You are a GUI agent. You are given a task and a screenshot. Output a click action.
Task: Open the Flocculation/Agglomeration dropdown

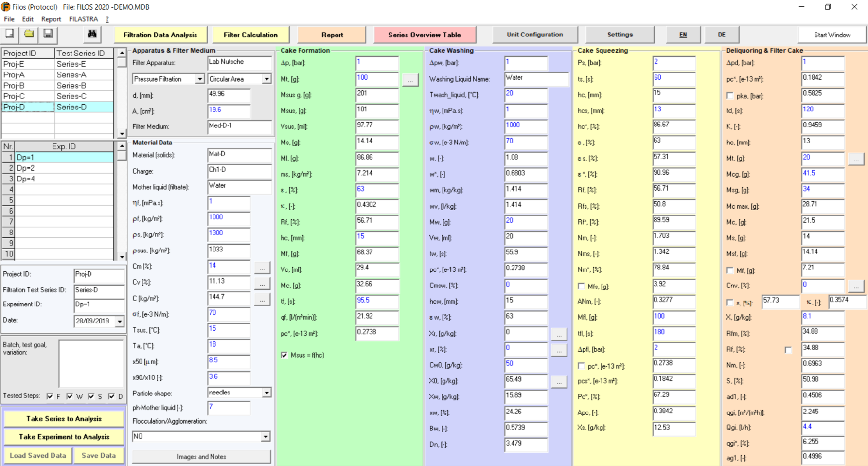266,437
